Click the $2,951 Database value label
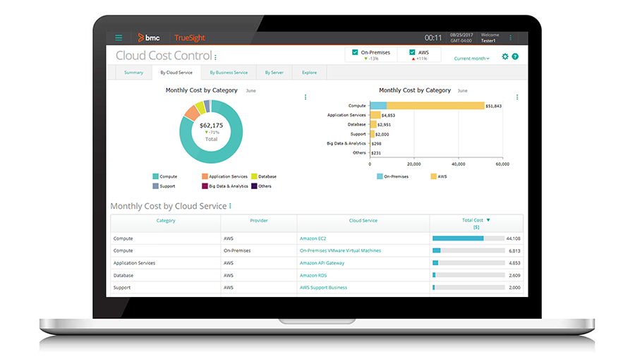This screenshot has width=635, height=364. pos(384,125)
